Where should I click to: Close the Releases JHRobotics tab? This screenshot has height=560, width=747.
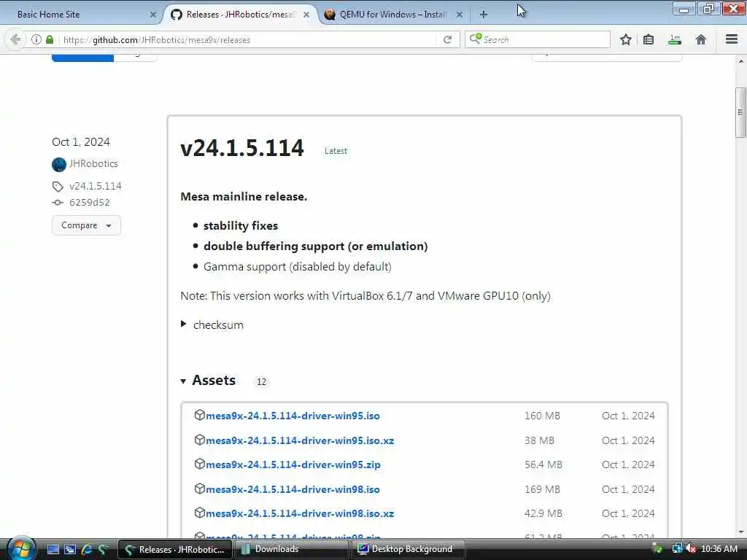[x=306, y=15]
